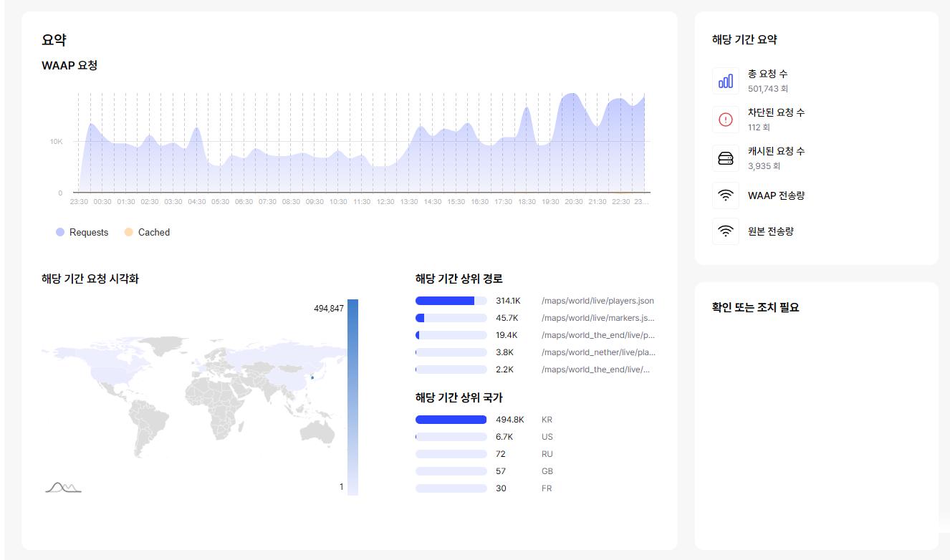
Task: Click the 20:30 peak on requests chart
Action: (572, 95)
